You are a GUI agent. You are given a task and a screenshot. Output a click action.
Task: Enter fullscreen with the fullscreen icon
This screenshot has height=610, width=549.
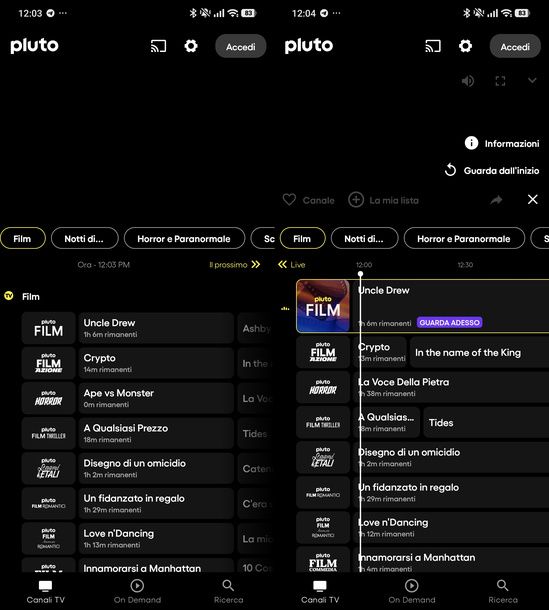tap(500, 81)
